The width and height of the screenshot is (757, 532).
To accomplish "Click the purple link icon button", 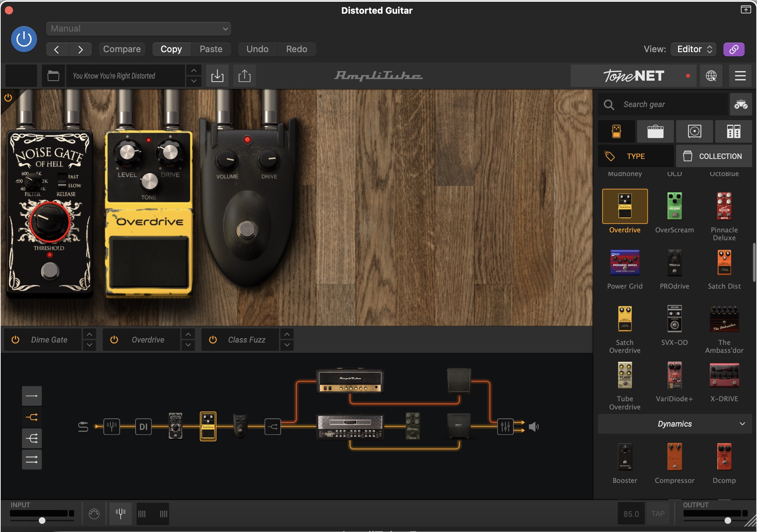I will pyautogui.click(x=734, y=49).
